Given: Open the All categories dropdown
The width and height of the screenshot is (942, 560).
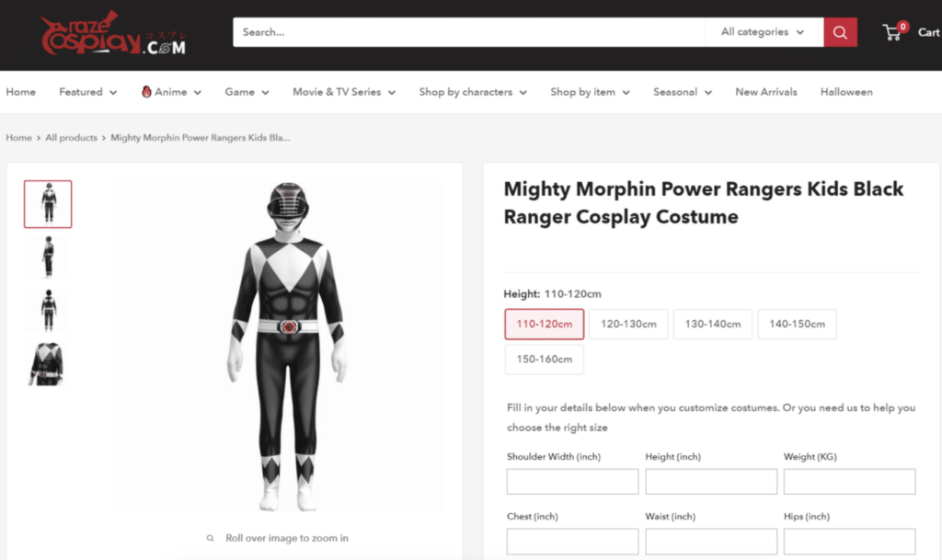Looking at the screenshot, I should click(x=763, y=32).
